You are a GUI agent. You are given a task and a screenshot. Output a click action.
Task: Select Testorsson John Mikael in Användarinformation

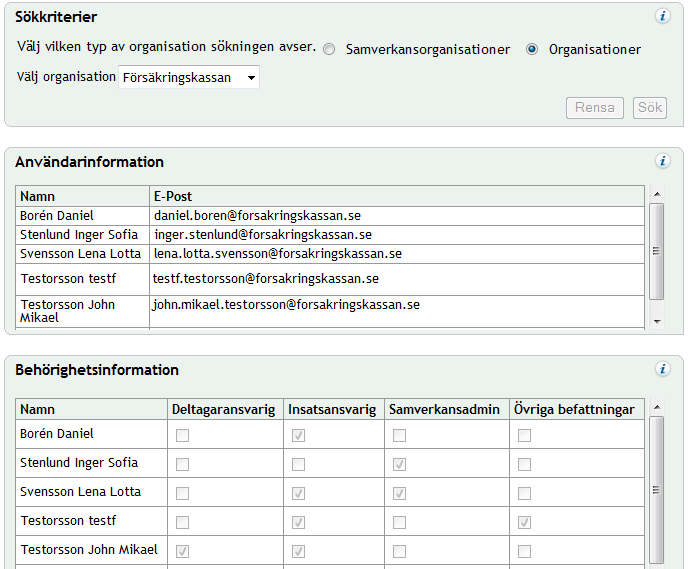(330, 311)
